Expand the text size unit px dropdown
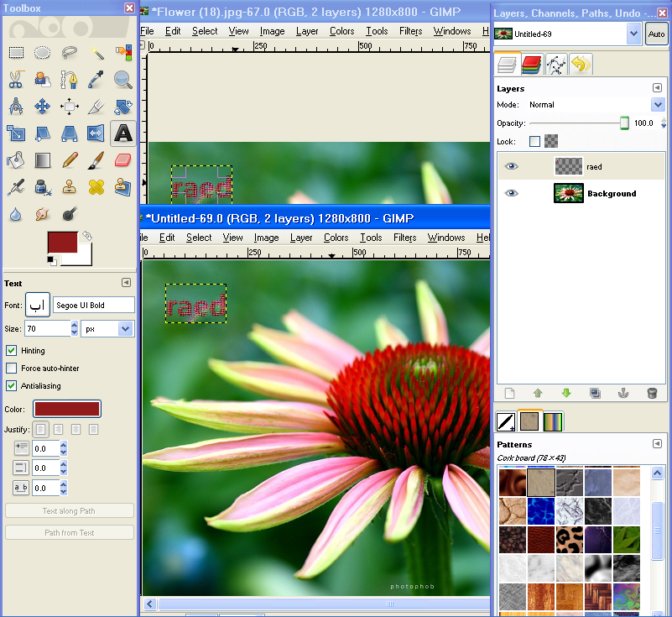 pyautogui.click(x=125, y=329)
